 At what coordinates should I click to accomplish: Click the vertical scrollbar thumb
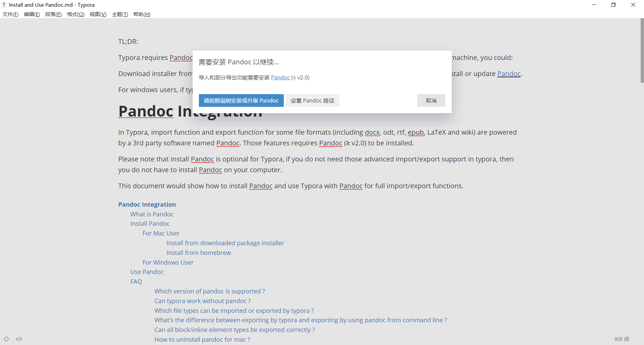(642, 50)
